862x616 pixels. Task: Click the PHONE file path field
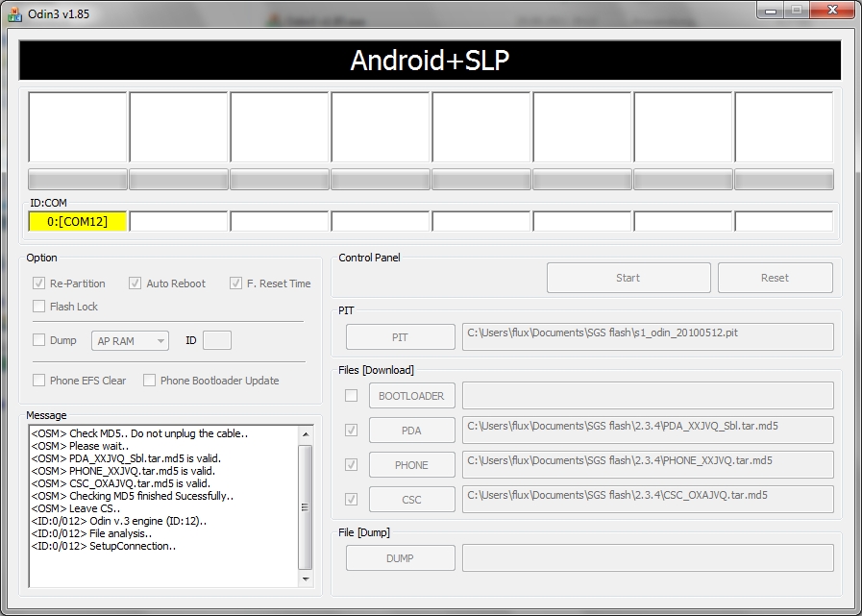(648, 465)
